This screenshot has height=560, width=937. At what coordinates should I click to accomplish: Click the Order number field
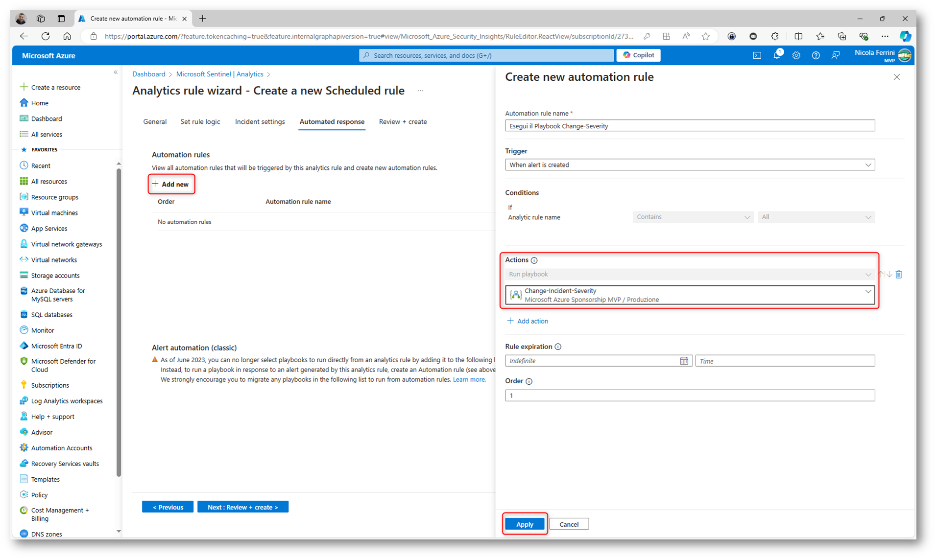click(690, 396)
